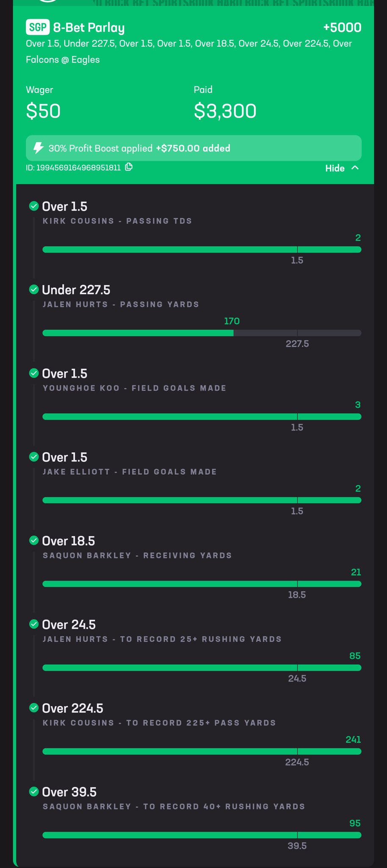
Task: Click the check icon beside Over 39.5
Action: pos(34,791)
